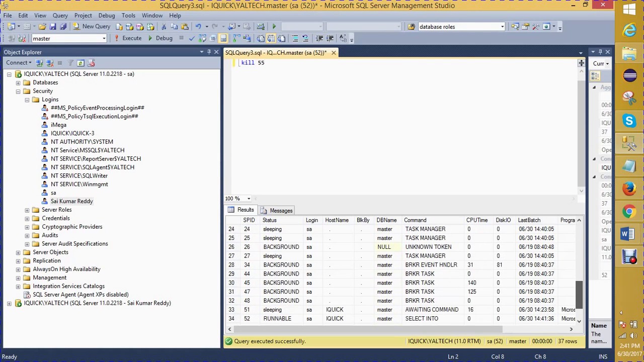Click the SPID column header
Screen dimensions: 644x362
click(x=249, y=220)
